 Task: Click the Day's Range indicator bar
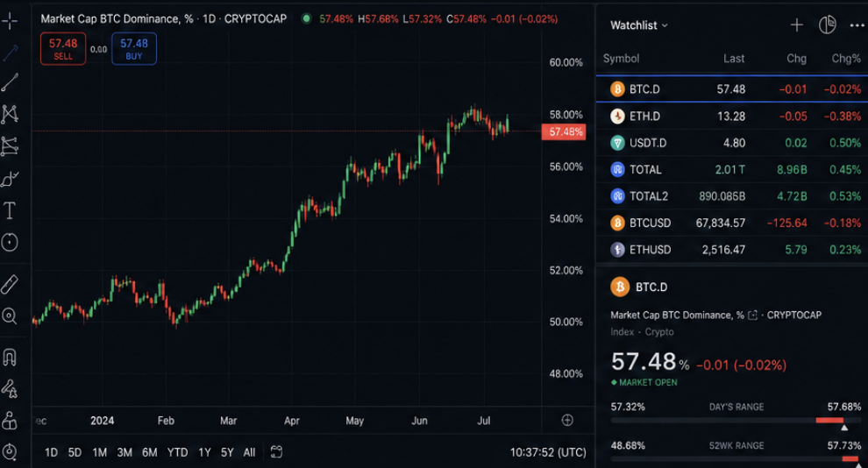(736, 421)
